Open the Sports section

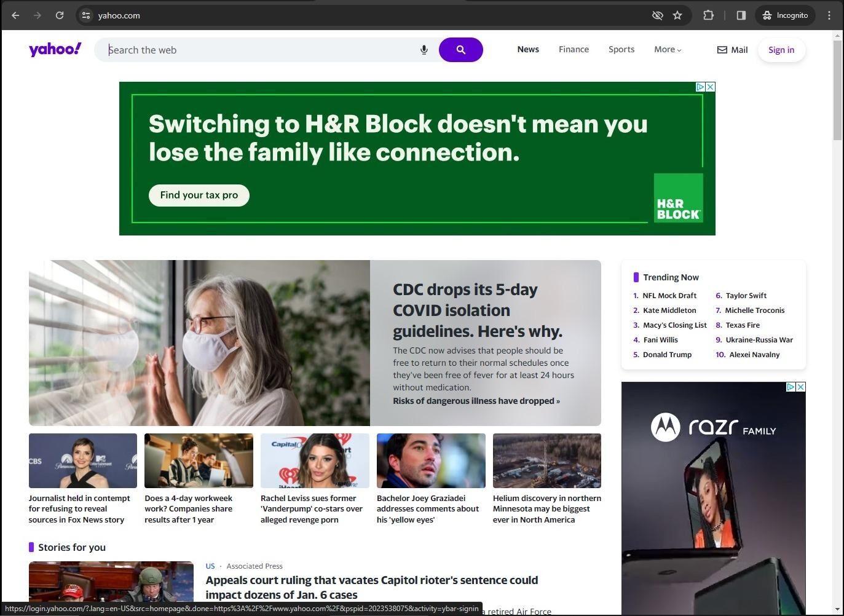point(621,49)
